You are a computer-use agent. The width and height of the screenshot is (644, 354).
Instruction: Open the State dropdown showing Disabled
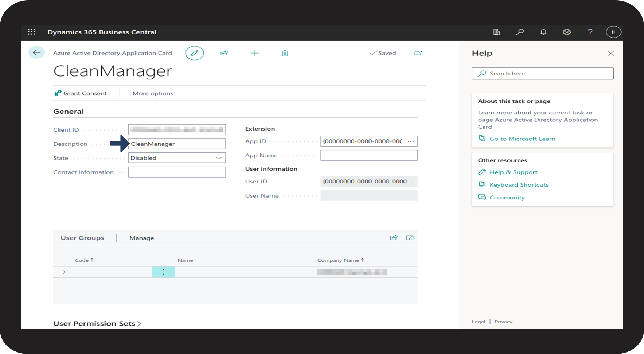pyautogui.click(x=177, y=158)
